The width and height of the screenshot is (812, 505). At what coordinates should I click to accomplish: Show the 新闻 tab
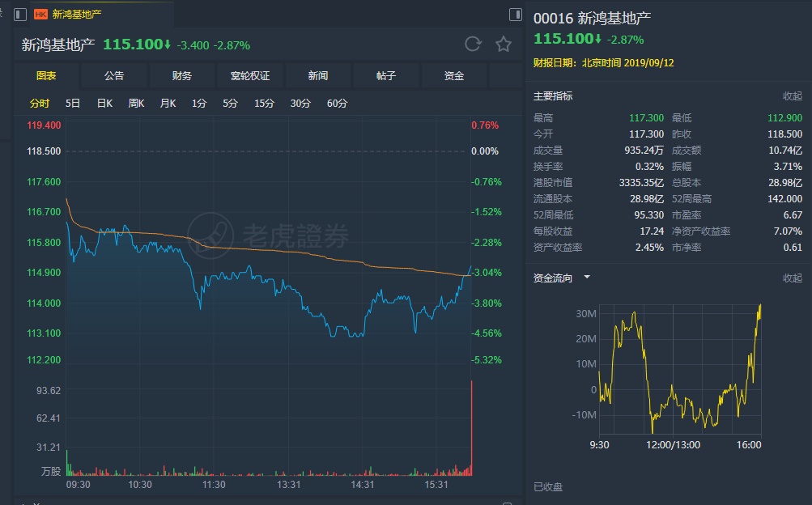(318, 76)
